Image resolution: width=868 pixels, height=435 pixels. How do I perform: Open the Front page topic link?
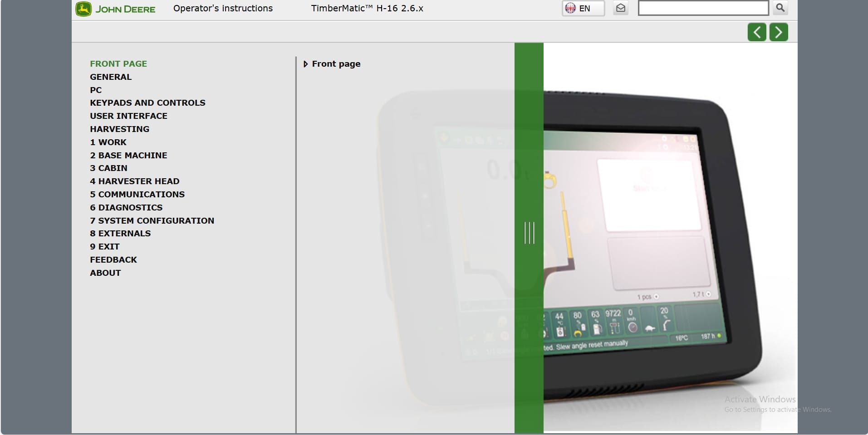[x=336, y=64]
